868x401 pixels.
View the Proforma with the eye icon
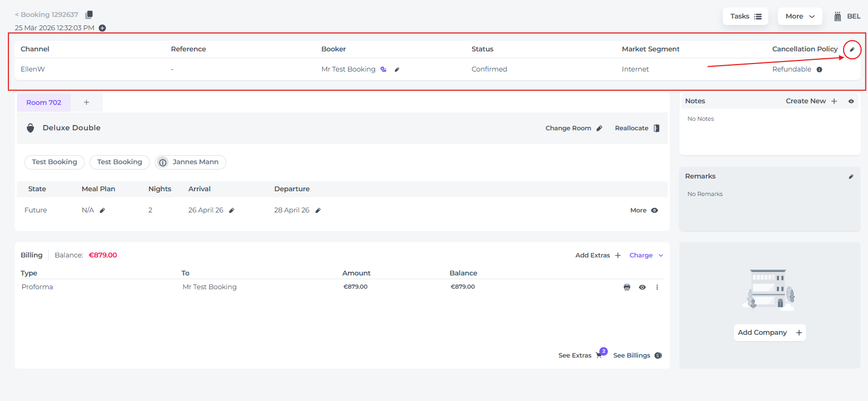tap(642, 287)
